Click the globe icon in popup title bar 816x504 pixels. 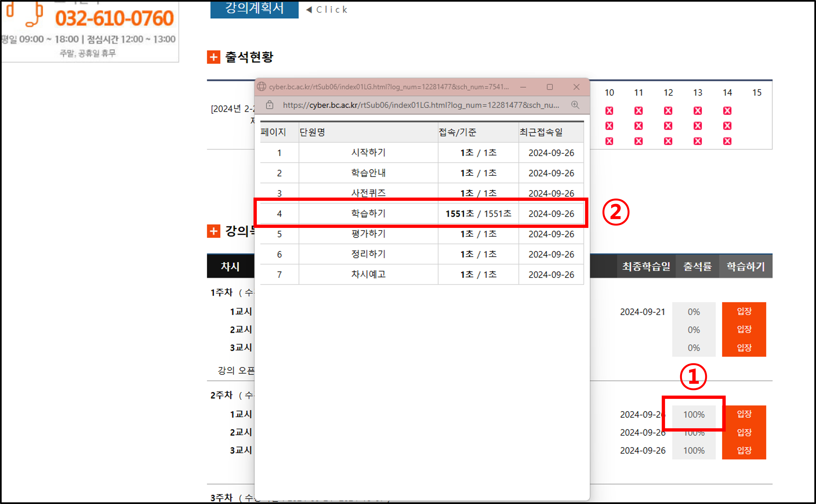click(261, 87)
